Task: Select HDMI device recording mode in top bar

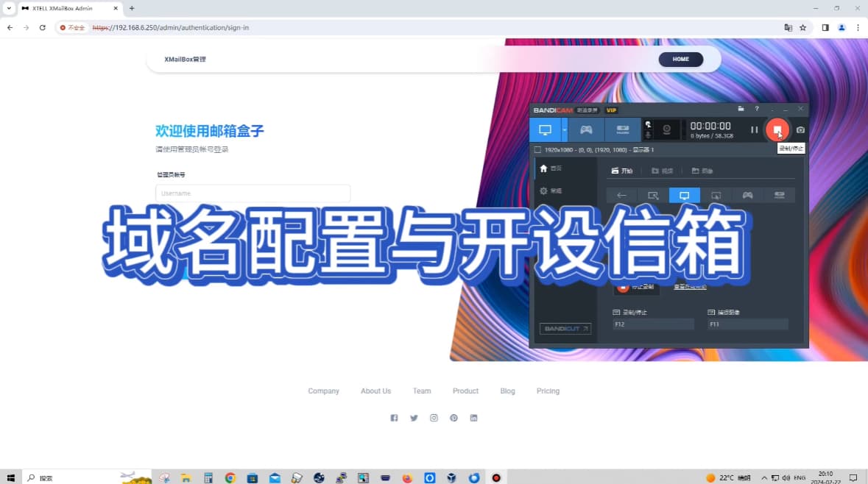Action: [x=623, y=130]
